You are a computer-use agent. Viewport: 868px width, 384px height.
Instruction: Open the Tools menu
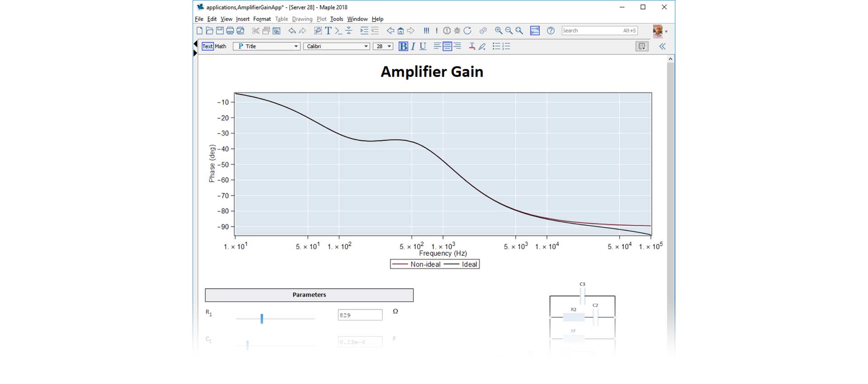click(x=336, y=19)
